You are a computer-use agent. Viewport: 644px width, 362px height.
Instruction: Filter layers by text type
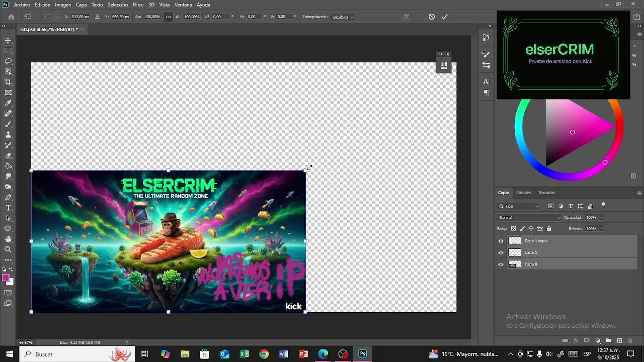tap(571, 206)
